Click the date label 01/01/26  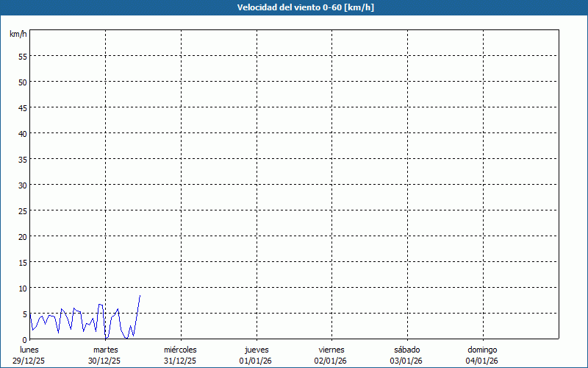point(256,361)
